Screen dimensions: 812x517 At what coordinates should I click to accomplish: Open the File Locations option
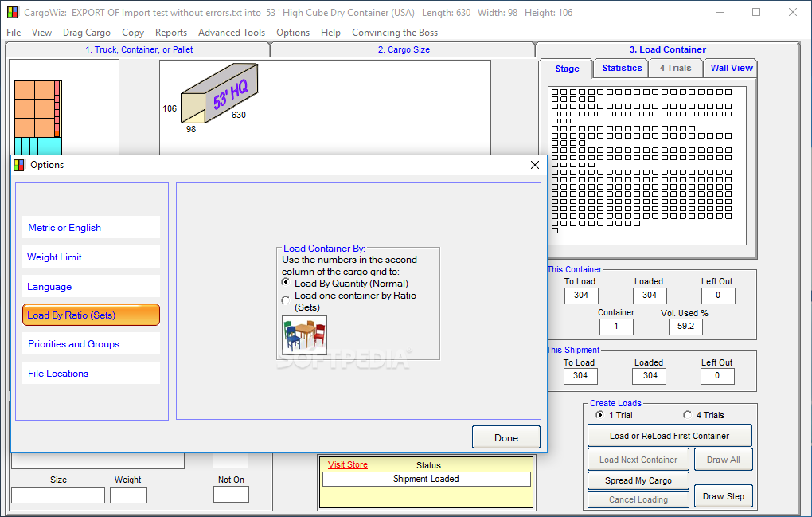pyautogui.click(x=91, y=374)
